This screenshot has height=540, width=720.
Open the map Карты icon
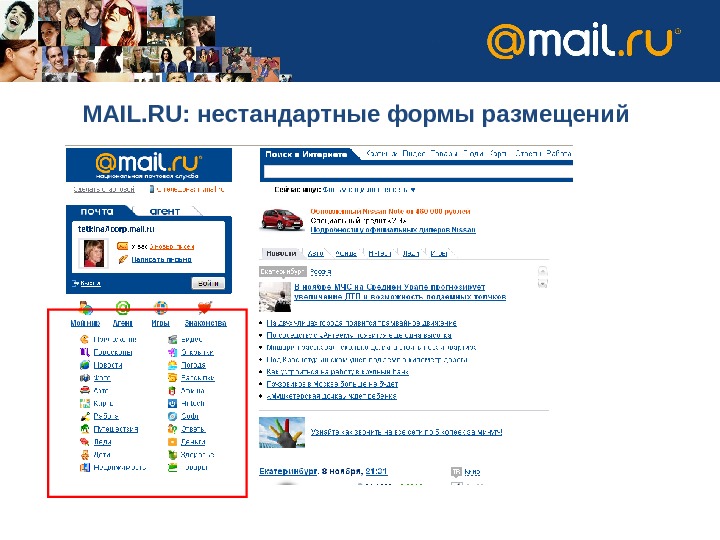pyautogui.click(x=84, y=404)
